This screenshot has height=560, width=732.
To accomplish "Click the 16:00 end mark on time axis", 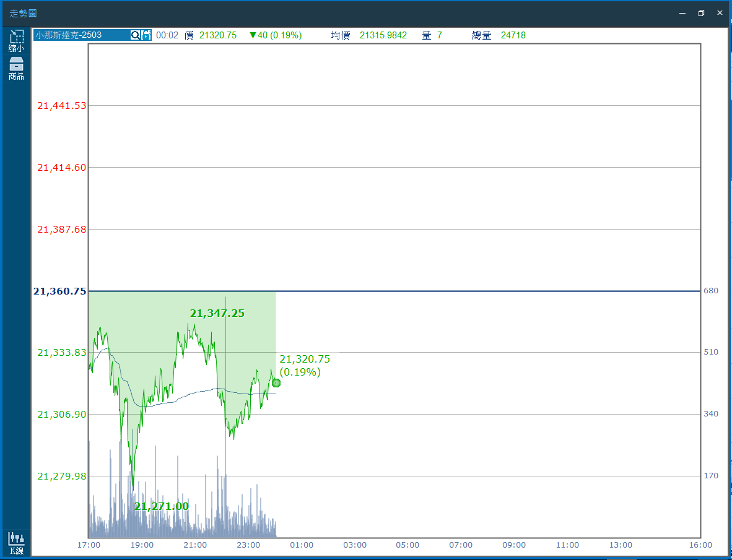I will [x=700, y=545].
